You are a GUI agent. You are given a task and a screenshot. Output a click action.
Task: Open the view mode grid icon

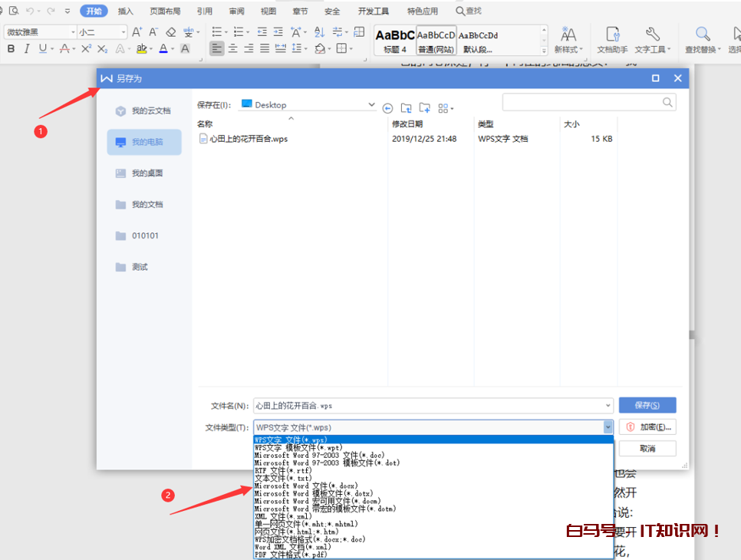pos(445,108)
